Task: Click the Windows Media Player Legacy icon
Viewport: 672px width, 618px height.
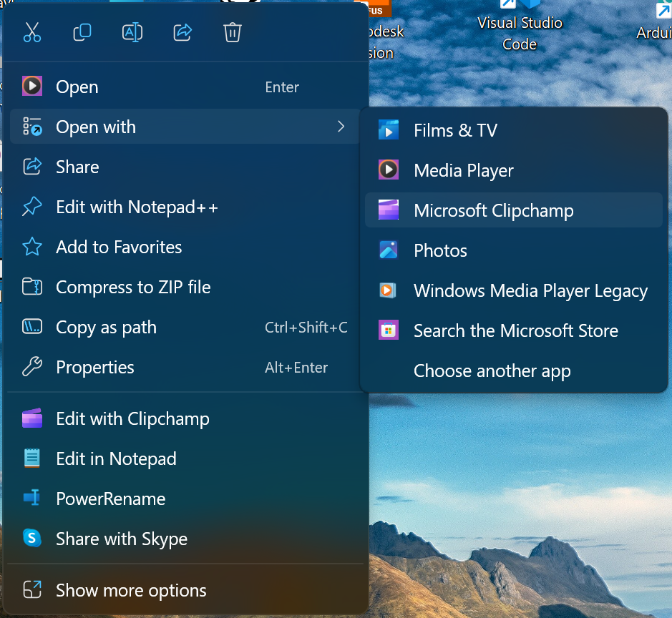Action: pyautogui.click(x=388, y=290)
